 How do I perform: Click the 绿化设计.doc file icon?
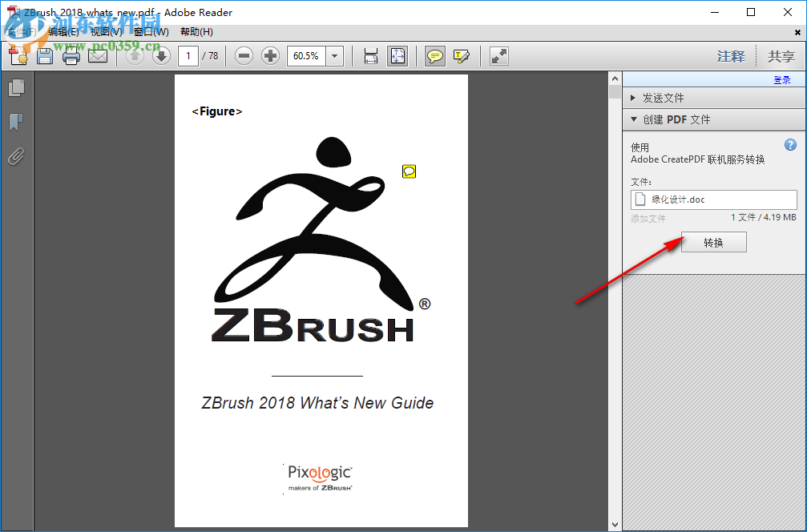point(640,199)
